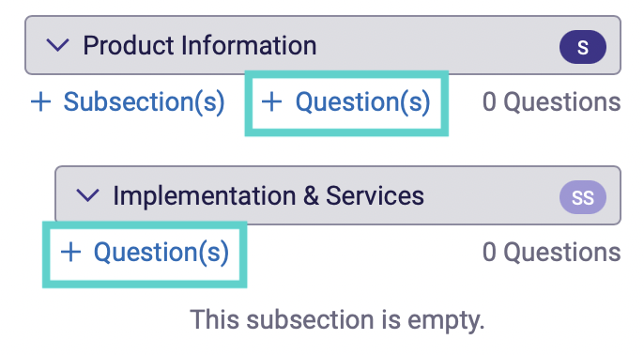
Task: Add Question(s) to Product Information section
Action: pyautogui.click(x=346, y=101)
